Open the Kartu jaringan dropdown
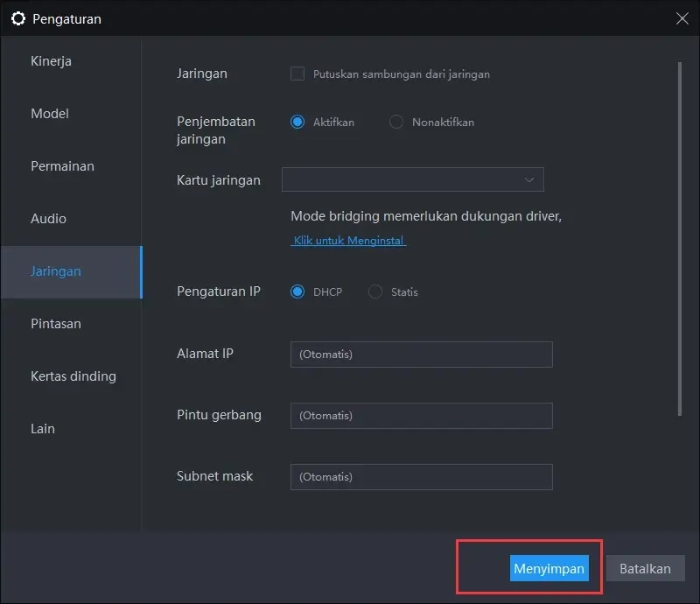 click(x=412, y=179)
